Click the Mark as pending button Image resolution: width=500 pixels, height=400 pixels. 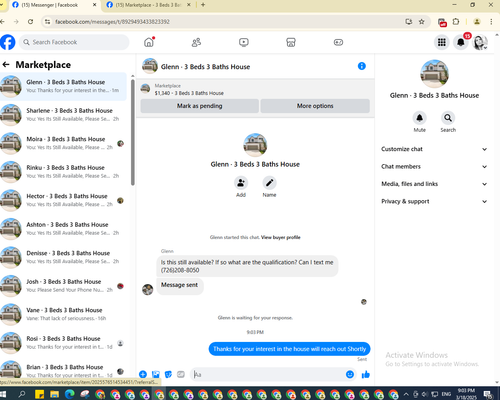[x=199, y=106]
